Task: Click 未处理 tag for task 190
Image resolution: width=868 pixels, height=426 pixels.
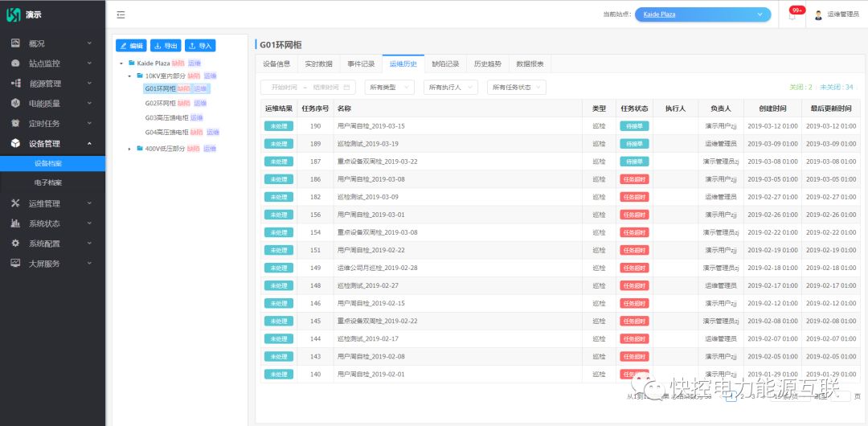Action: pos(278,126)
